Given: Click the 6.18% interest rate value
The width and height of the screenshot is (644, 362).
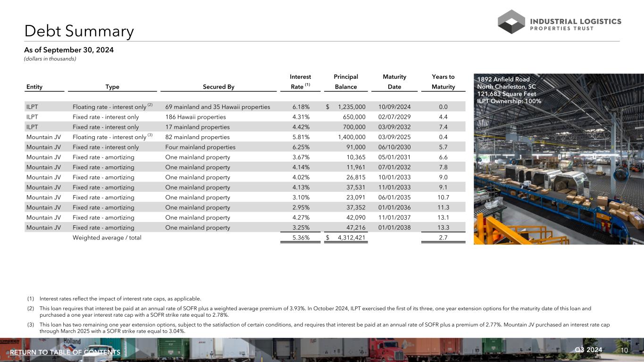Looking at the screenshot, I should pos(301,107).
